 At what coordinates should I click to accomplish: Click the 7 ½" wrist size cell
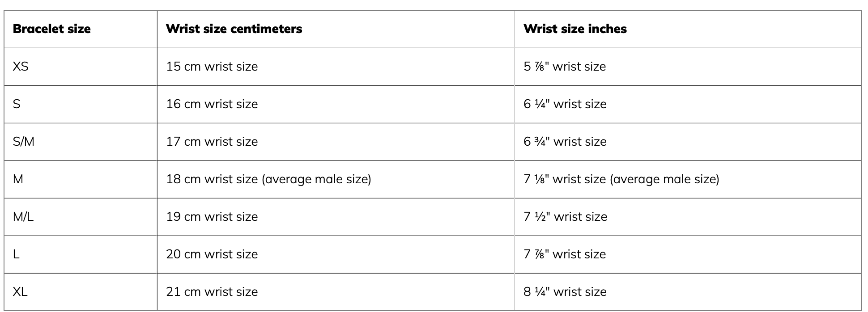[x=566, y=217]
